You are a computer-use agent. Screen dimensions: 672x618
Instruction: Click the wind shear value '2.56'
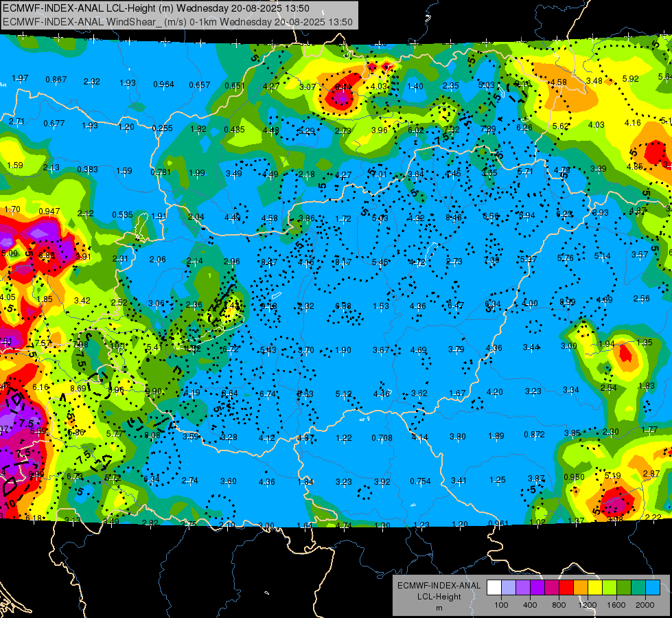click(642, 299)
